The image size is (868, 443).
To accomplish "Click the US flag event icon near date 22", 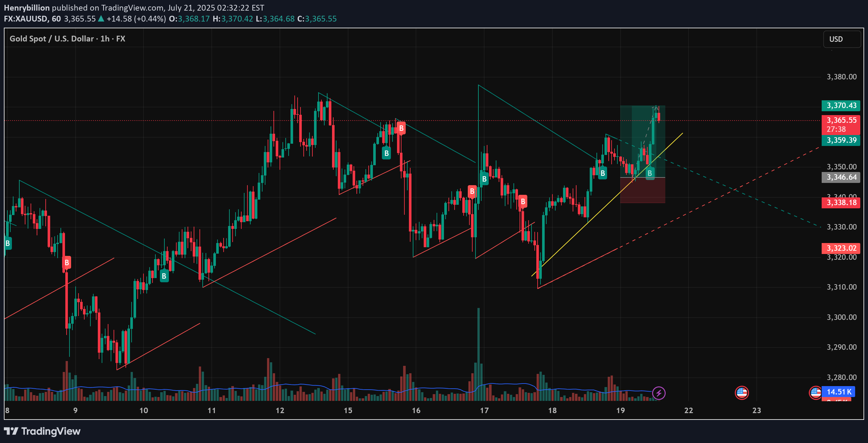I will pyautogui.click(x=742, y=393).
